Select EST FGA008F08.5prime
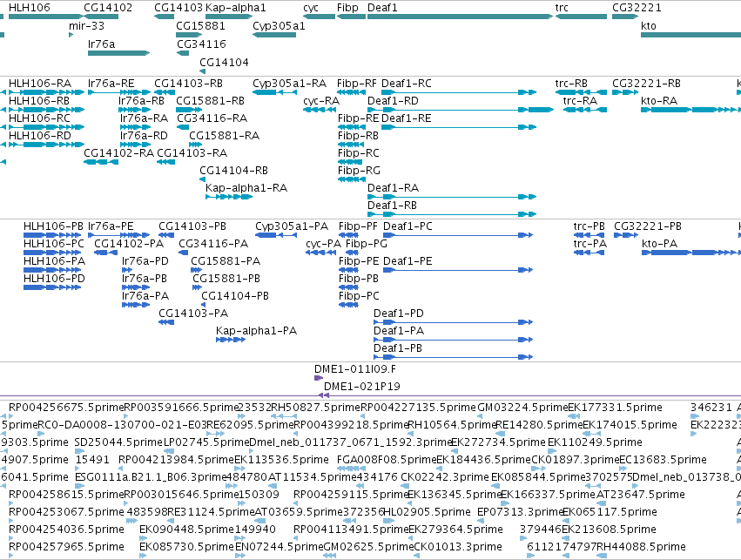This screenshot has height=560, width=741. point(387,461)
